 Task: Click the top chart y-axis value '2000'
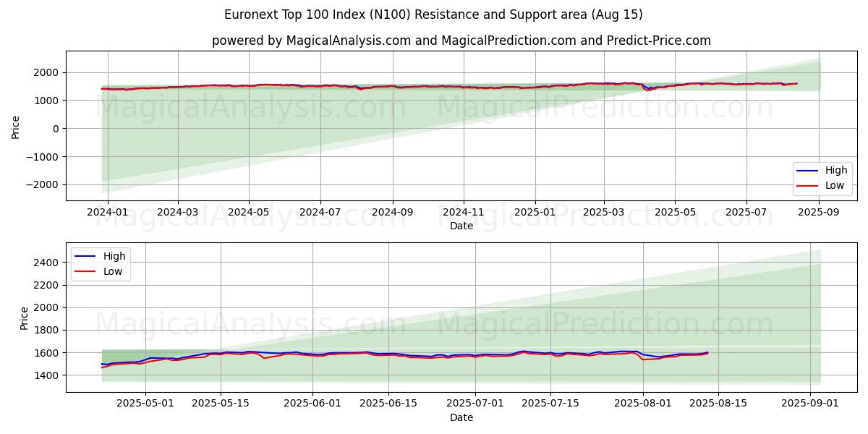pos(48,72)
